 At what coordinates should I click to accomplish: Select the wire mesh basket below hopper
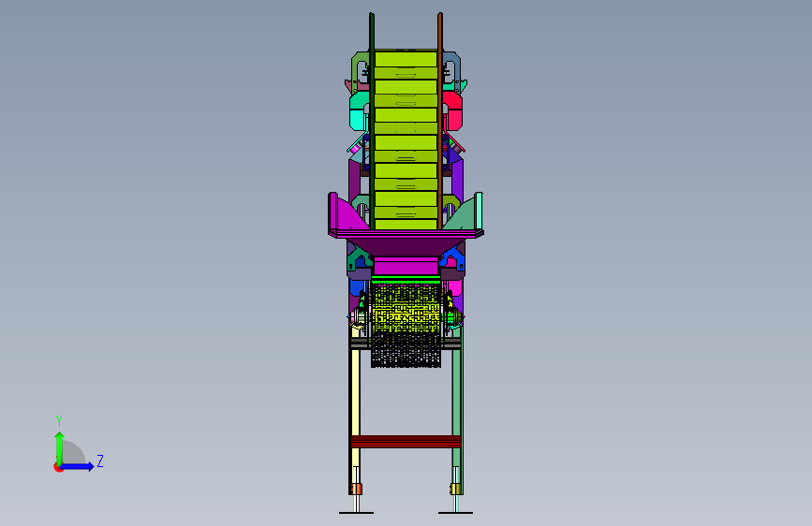coord(406,325)
